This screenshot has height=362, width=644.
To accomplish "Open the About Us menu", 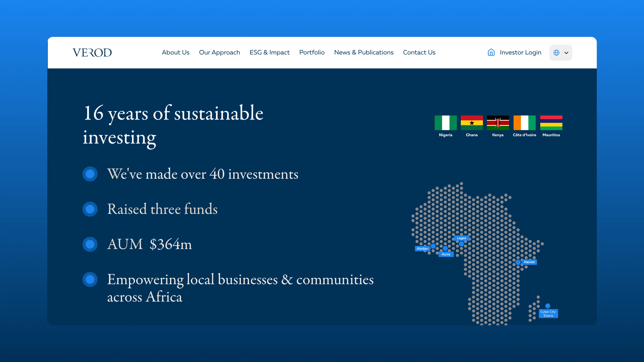I will (x=176, y=52).
